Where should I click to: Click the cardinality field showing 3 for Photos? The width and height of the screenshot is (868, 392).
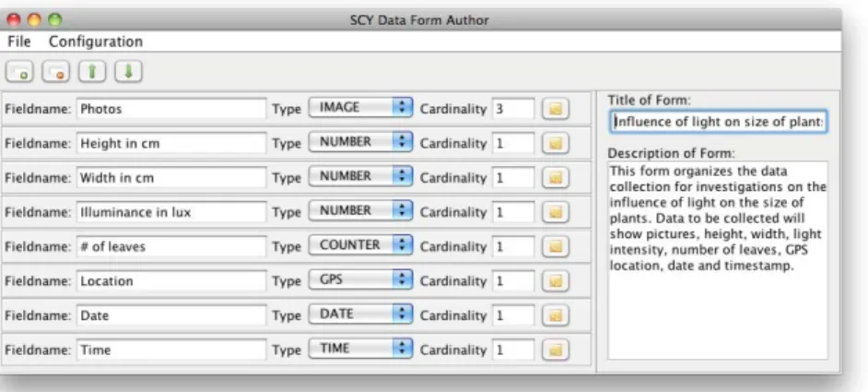click(513, 109)
